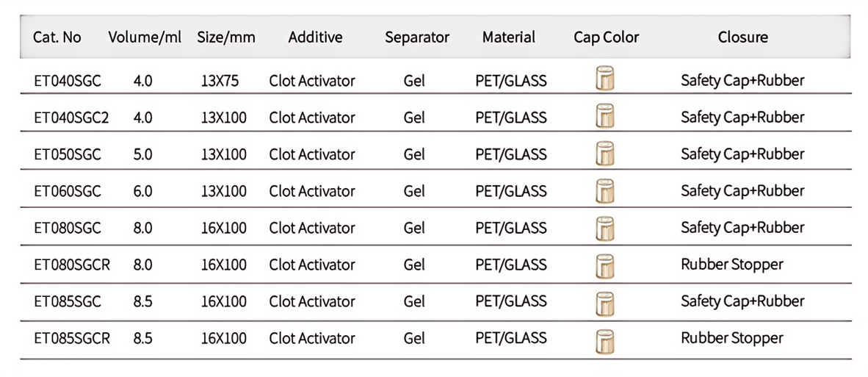Click the cap icon for ET080SGCR

pyautogui.click(x=604, y=265)
